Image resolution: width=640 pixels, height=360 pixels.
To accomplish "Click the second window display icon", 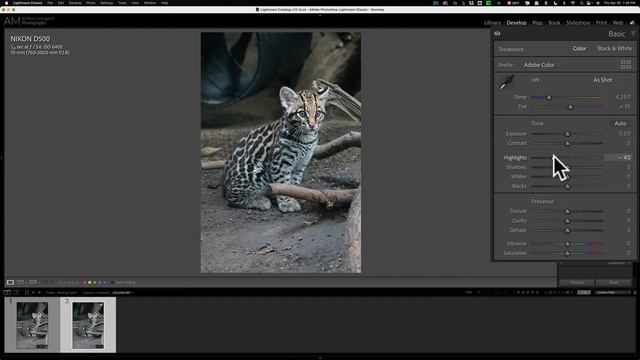I will [x=17, y=293].
